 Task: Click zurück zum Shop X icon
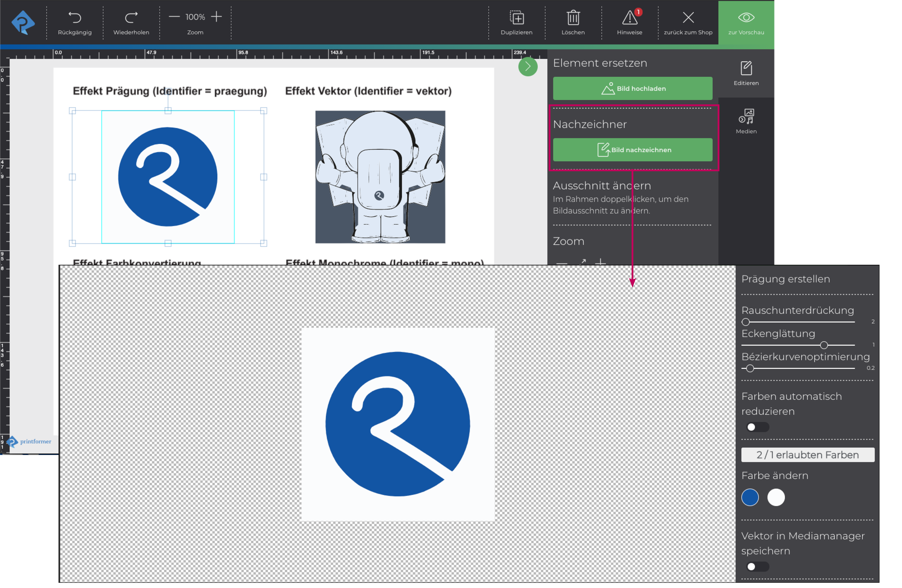(x=688, y=18)
